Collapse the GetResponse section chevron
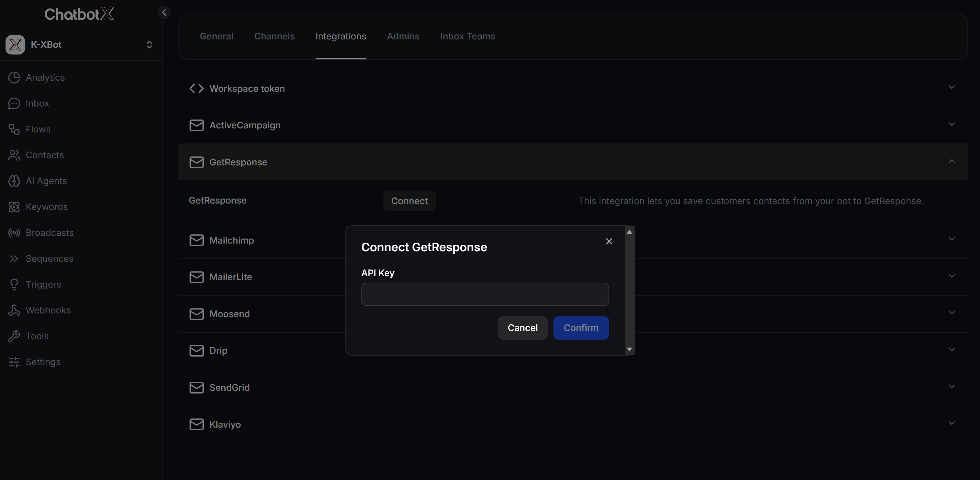This screenshot has height=480, width=980. pyautogui.click(x=951, y=161)
